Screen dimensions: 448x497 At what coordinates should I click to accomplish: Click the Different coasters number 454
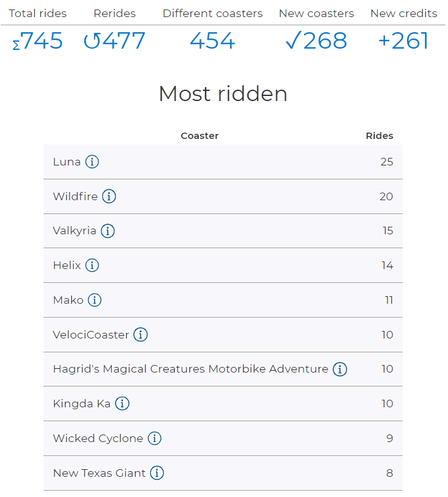[213, 41]
